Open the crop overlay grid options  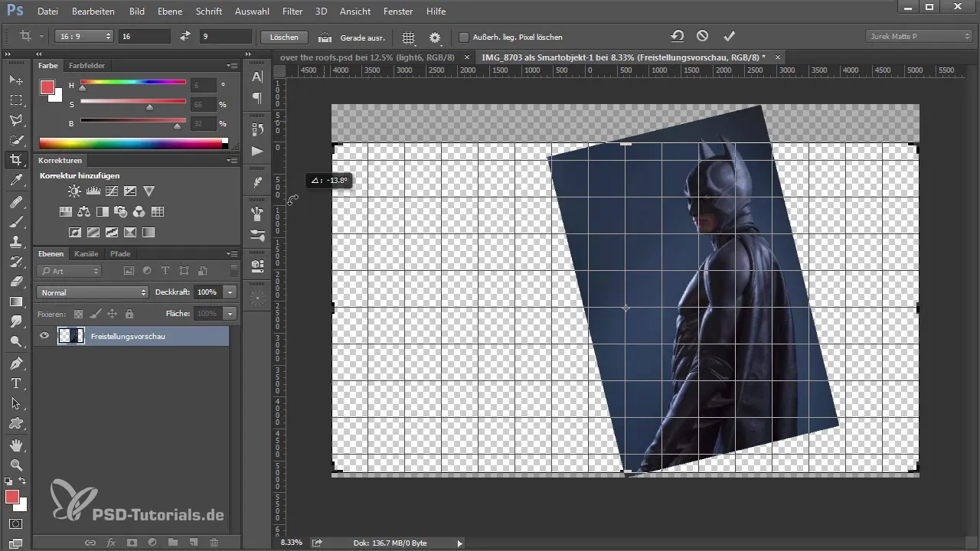pyautogui.click(x=409, y=37)
